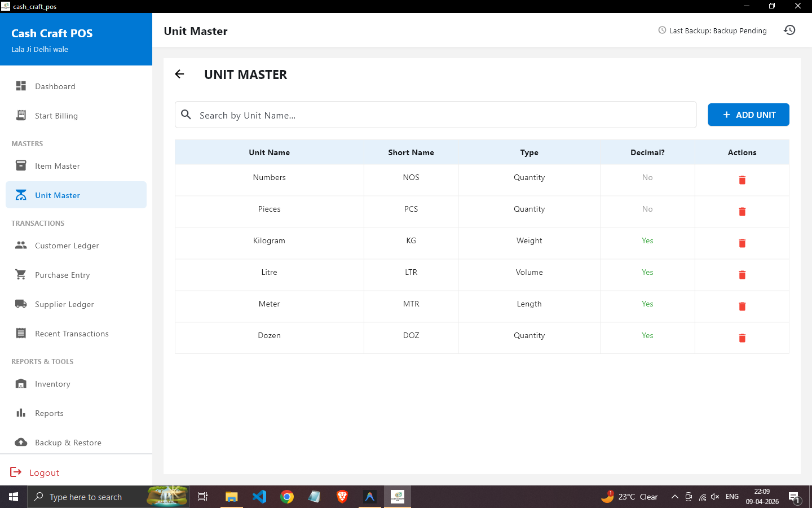The width and height of the screenshot is (812, 508).
Task: Click the Start Billing receipt icon
Action: [21, 115]
